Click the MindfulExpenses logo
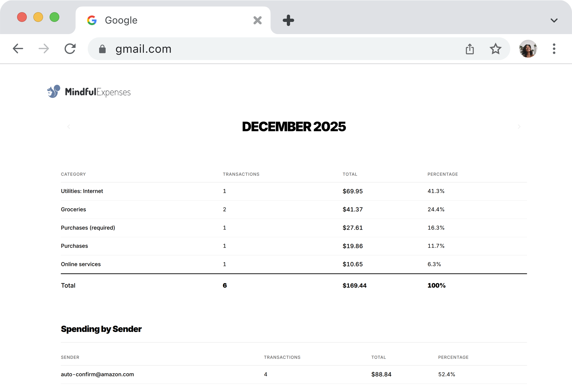This screenshot has height=392, width=572. click(89, 92)
